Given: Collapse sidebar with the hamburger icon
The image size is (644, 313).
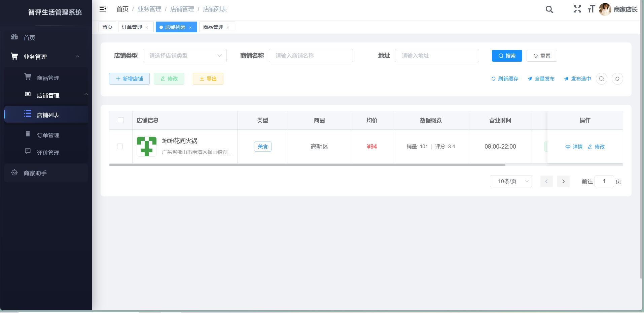Looking at the screenshot, I should pyautogui.click(x=103, y=9).
